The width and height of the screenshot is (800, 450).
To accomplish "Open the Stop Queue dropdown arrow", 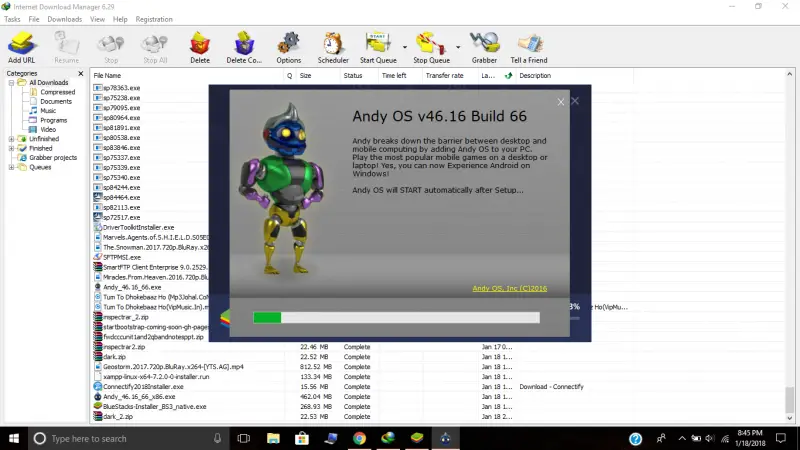I will pos(458,47).
